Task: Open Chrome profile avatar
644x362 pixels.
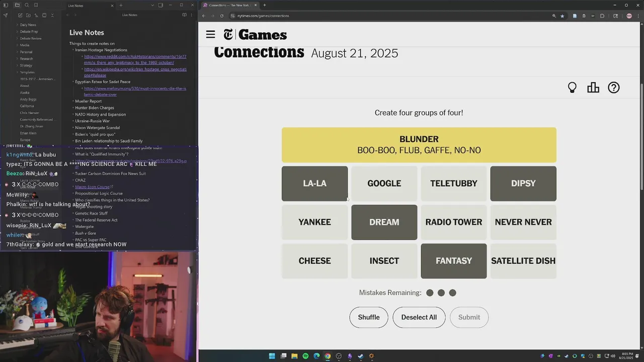Action: pos(629,16)
